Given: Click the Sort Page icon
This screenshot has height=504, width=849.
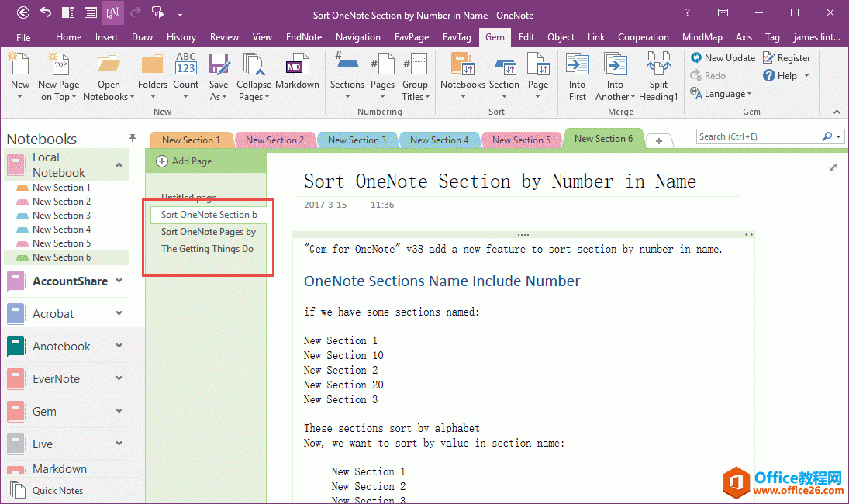Looking at the screenshot, I should [537, 64].
